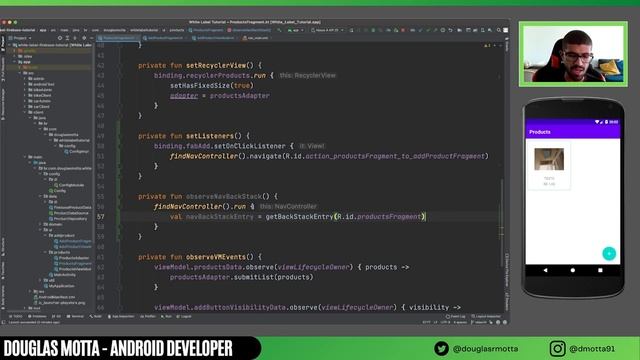Image resolution: width=640 pixels, height=360 pixels.
Task: Open the Build Variants tab on the left edge
Action: pos(2,296)
